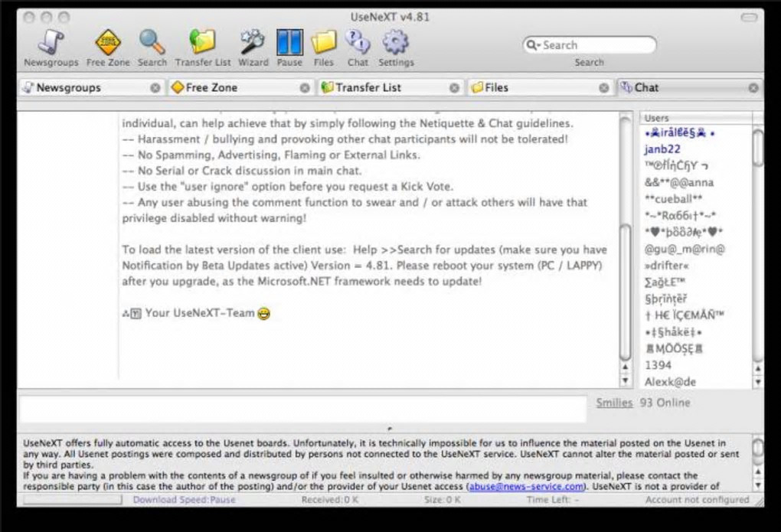Close the Files tab
This screenshot has width=781, height=532.
pos(603,88)
